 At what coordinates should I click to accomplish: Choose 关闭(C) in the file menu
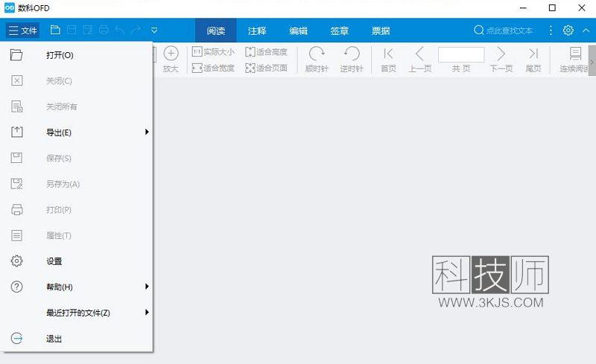pyautogui.click(x=77, y=81)
